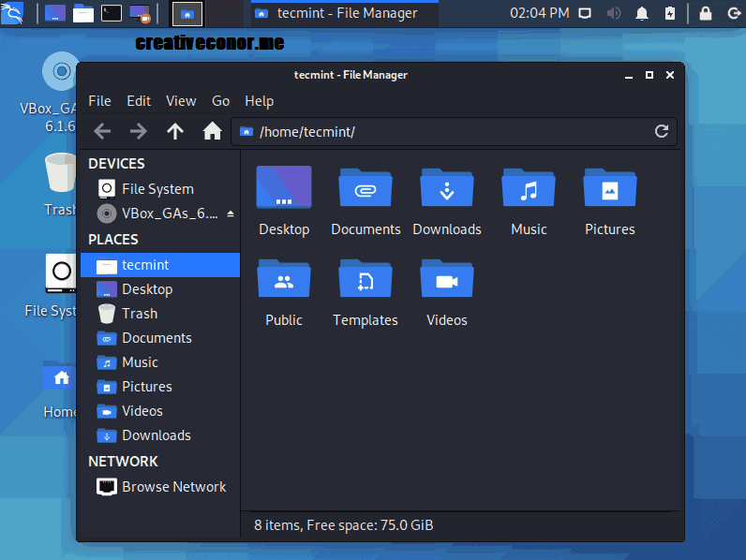746x560 pixels.
Task: Select the Templates folder icon
Action: pos(366,278)
